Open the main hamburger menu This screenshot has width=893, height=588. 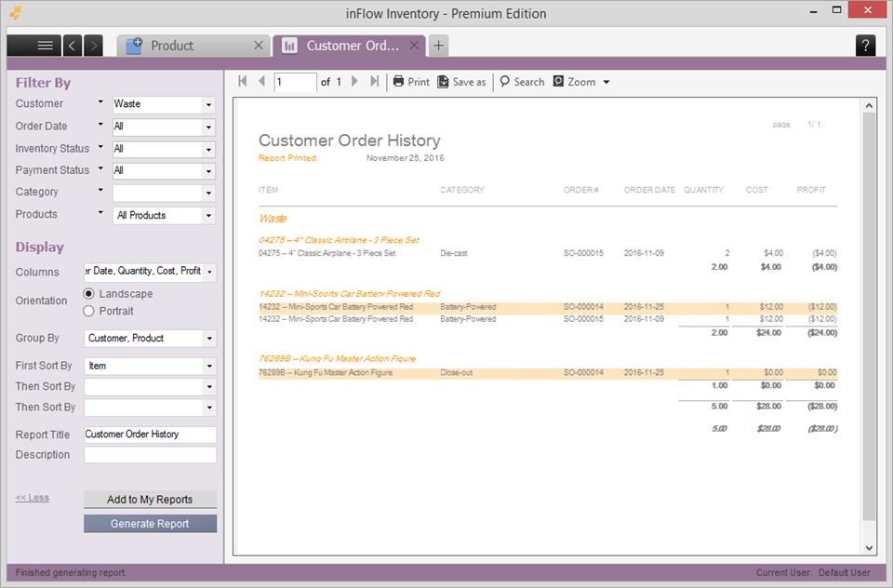pyautogui.click(x=34, y=46)
